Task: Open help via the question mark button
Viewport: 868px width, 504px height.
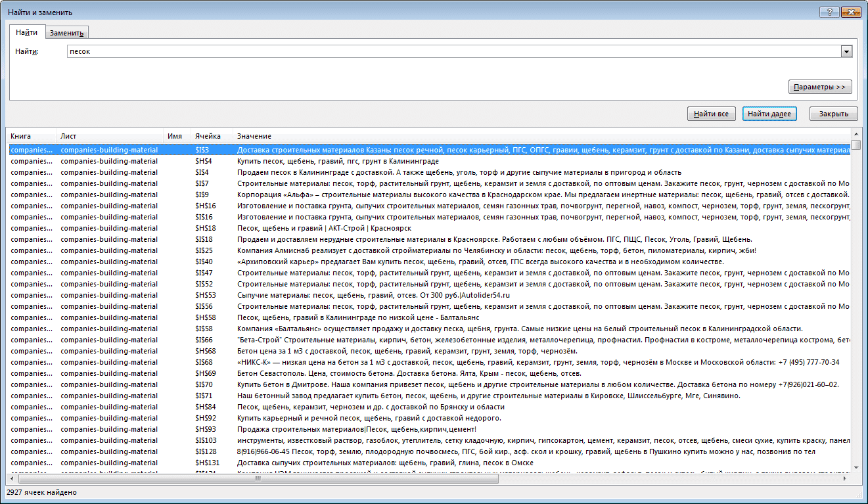Action: [x=829, y=12]
